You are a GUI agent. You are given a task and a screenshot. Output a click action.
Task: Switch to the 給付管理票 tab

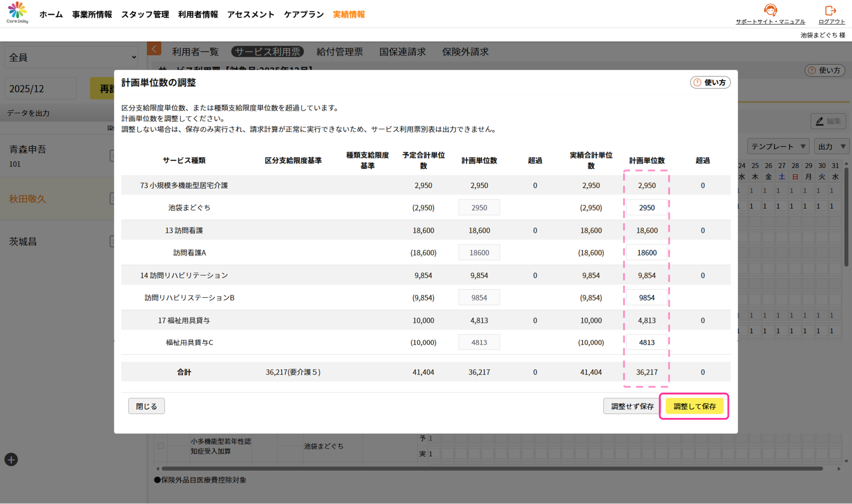tap(339, 52)
